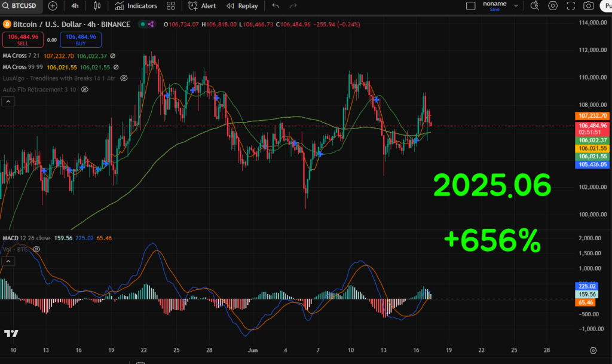The height and width of the screenshot is (364, 612).
Task: Open the BTCUSD symbol search
Action: (x=21, y=6)
